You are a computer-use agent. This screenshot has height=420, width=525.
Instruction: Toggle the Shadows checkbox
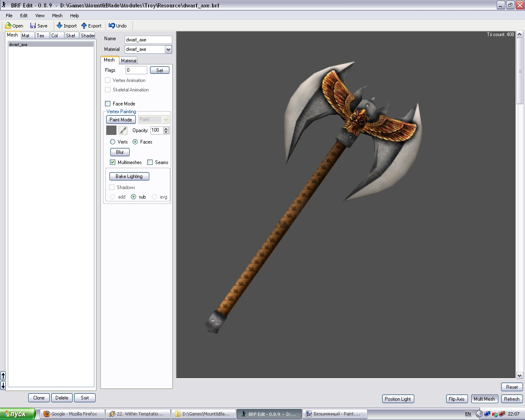tap(112, 187)
